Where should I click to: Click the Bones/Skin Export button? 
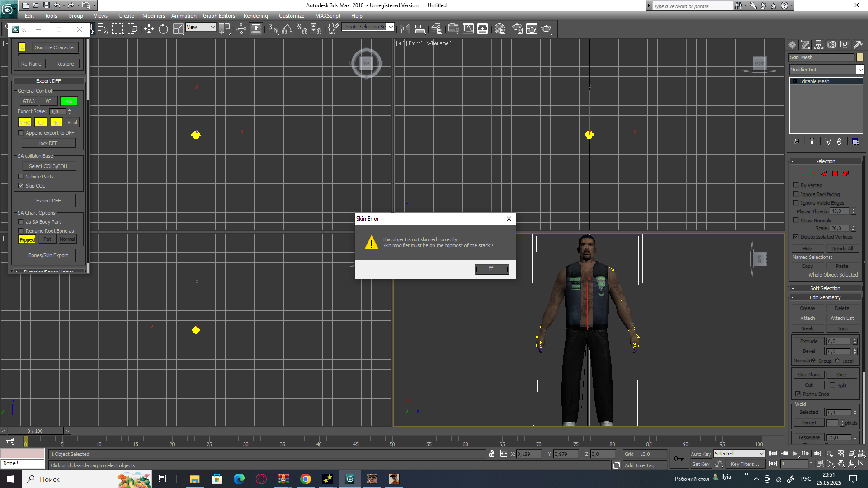click(x=48, y=255)
